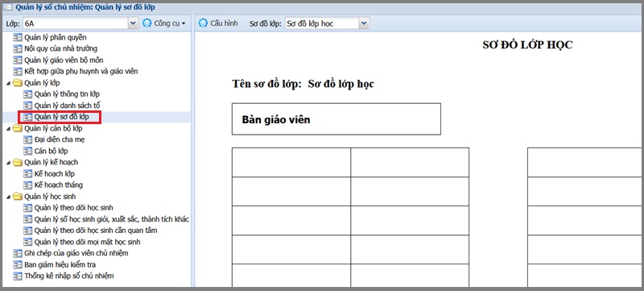Click icon beside Quản lý phân quyền
Image resolution: width=644 pixels, height=291 pixels.
point(17,37)
